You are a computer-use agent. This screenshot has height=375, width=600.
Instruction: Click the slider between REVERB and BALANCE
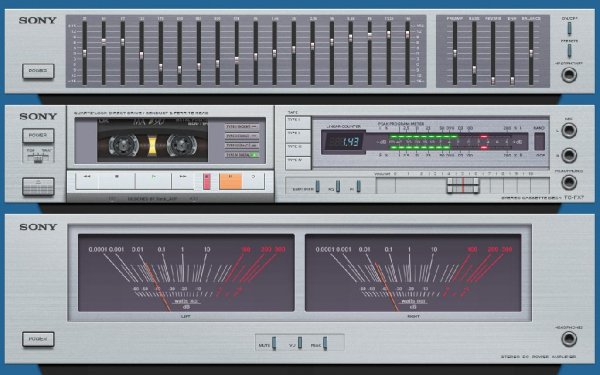(512, 80)
